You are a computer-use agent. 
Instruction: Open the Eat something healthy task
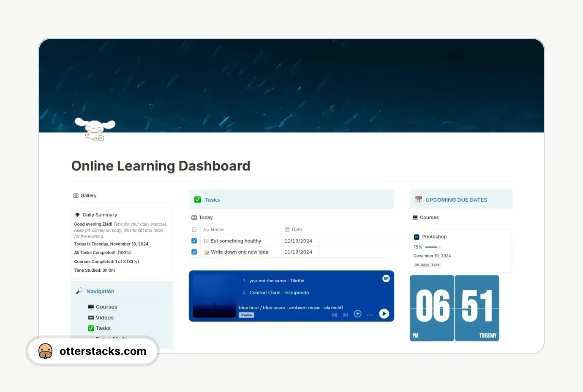236,241
